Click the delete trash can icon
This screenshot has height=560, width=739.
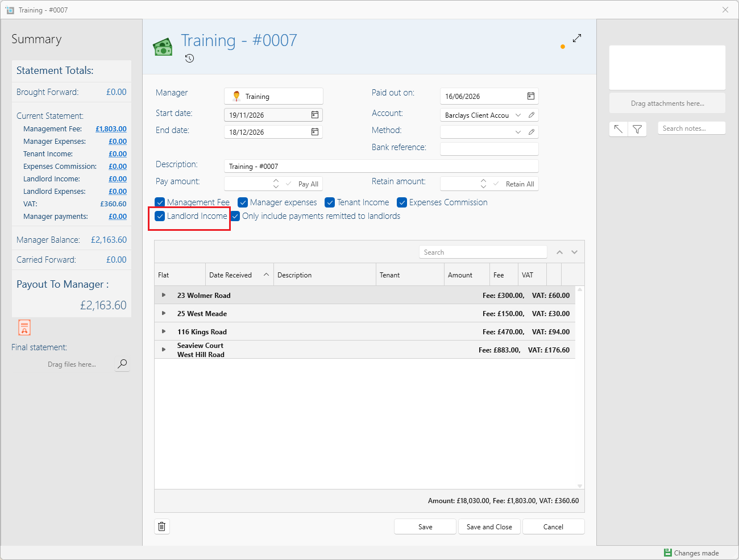162,526
